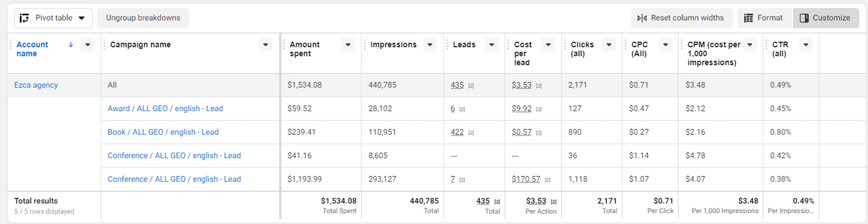Open the Format options button

[764, 18]
